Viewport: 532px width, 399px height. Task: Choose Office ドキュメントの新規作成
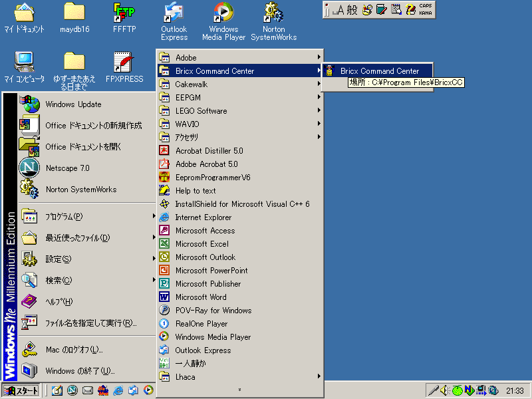(x=87, y=126)
